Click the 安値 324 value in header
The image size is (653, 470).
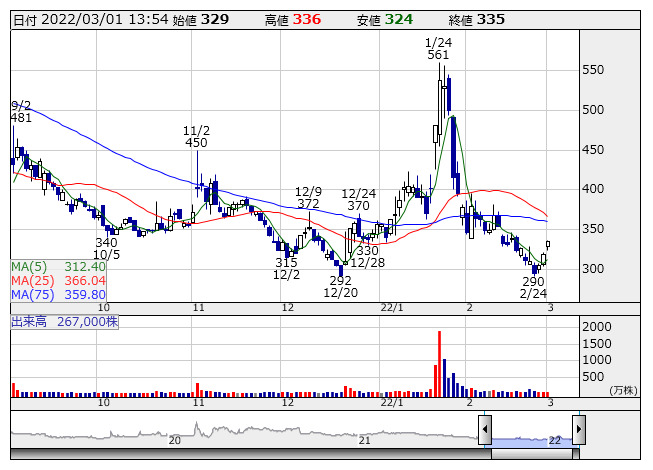click(398, 19)
